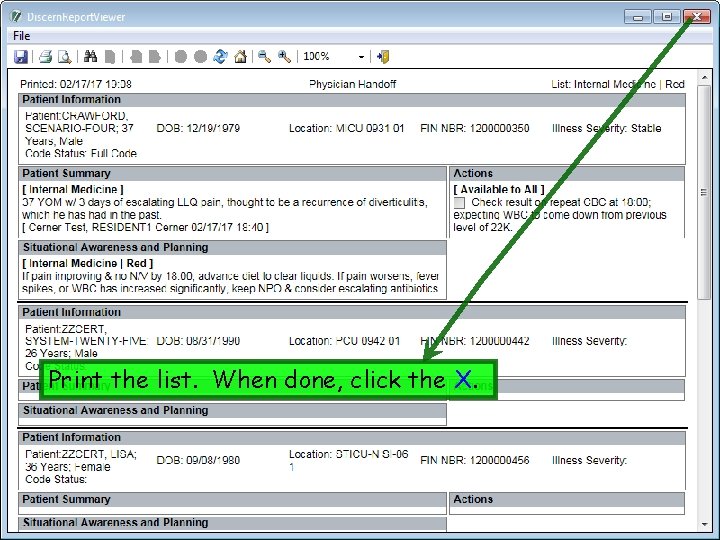Viewport: 720px width, 540px height.
Task: Refresh the report with blue arrows icon
Action: click(x=220, y=57)
